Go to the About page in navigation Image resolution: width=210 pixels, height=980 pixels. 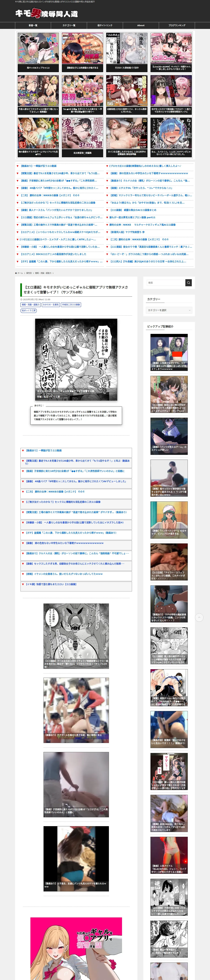click(x=141, y=25)
